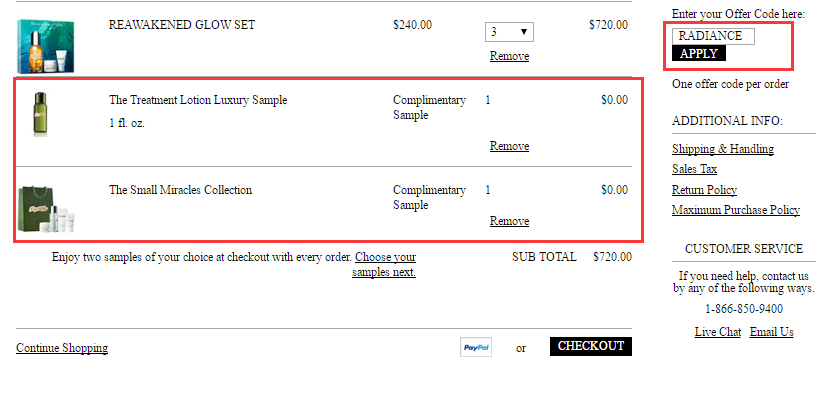Open the Maximum Purchase Policy link
This screenshot has height=395, width=837.
pyautogui.click(x=736, y=210)
